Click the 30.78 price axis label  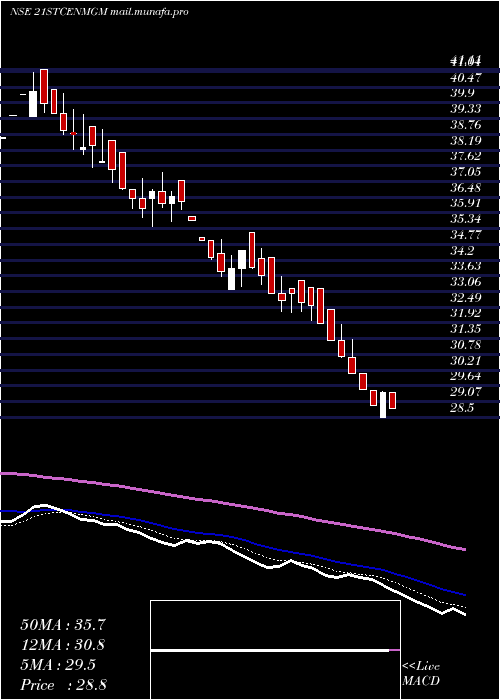466,345
